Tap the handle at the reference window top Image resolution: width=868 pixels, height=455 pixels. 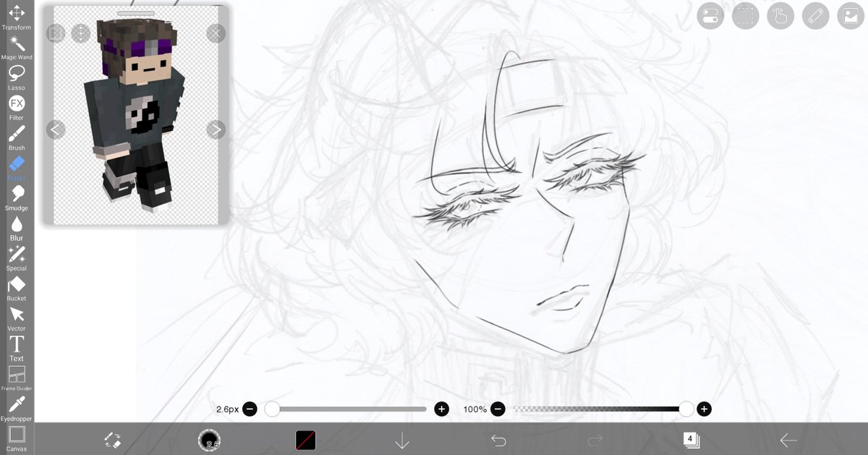pyautogui.click(x=136, y=13)
